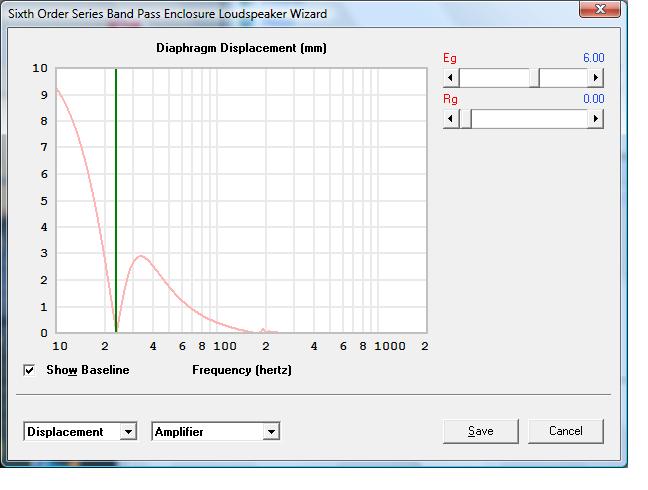
Task: Click the Eg slider thumb
Action: [x=534, y=78]
